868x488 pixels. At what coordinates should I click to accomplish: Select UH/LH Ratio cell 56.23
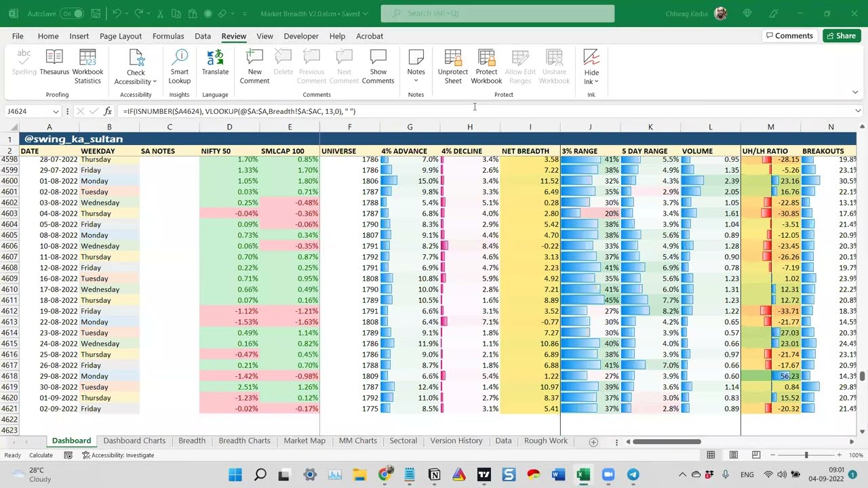[771, 376]
